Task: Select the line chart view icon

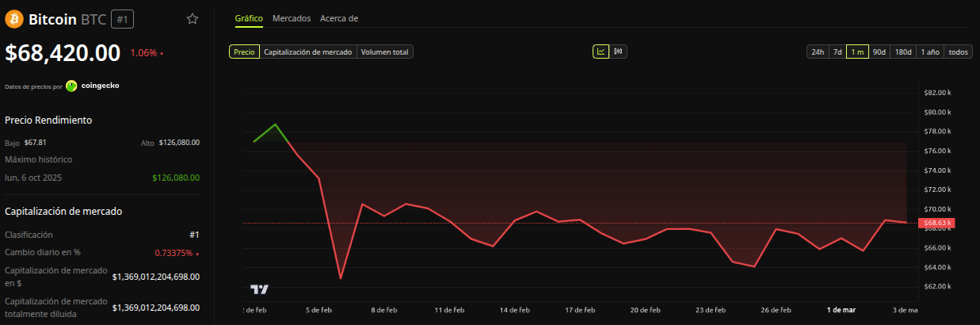Action: tap(601, 52)
